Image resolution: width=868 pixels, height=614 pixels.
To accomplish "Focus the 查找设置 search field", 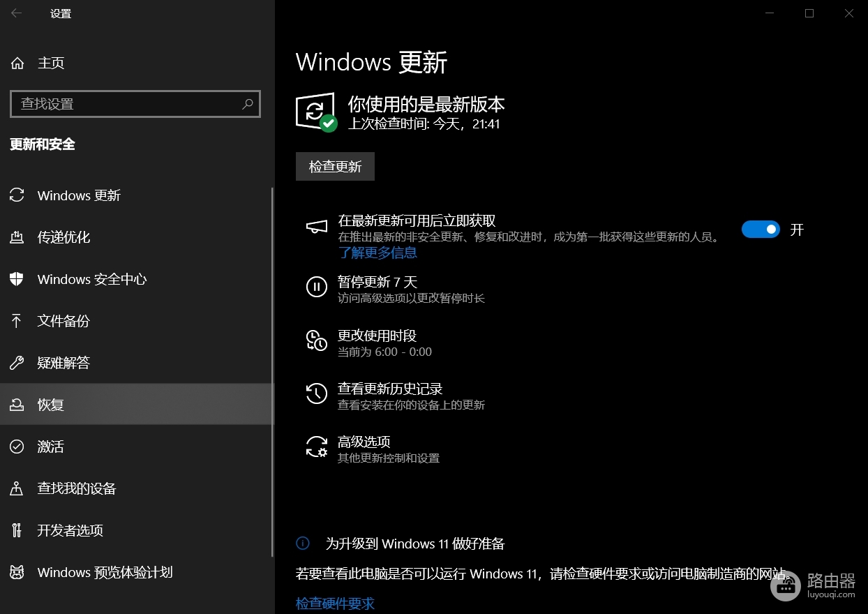I will coord(135,104).
